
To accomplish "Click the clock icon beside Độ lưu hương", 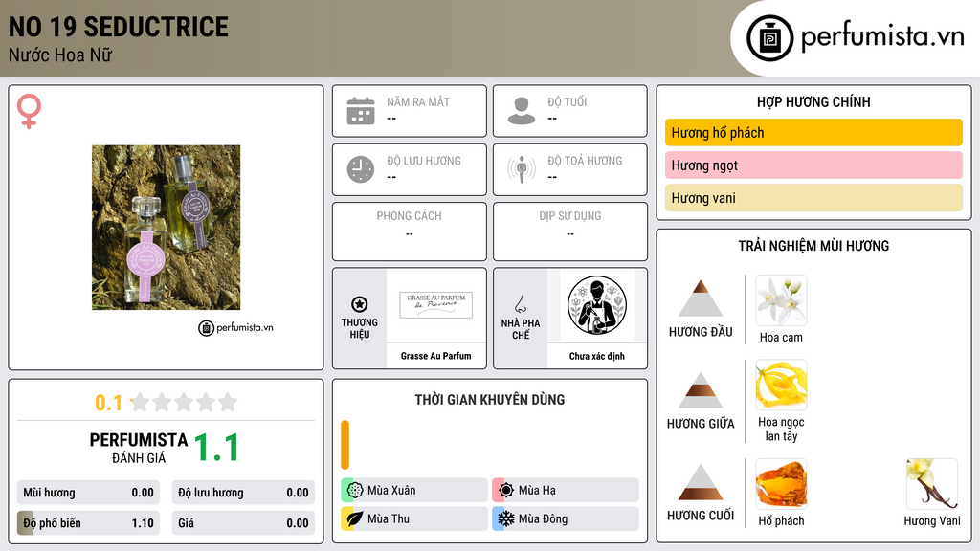I will 361,169.
